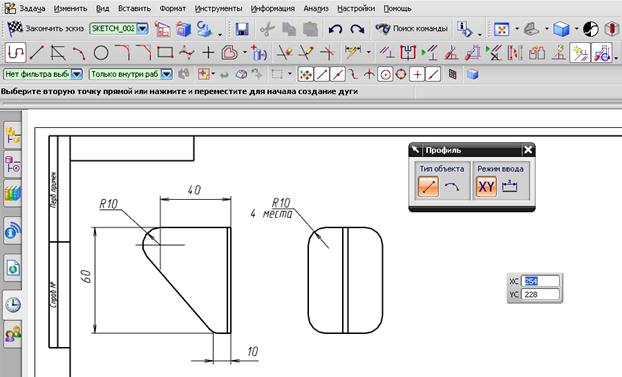Select the Profile sketch tool
Viewport: 622px width, 377px height.
point(15,52)
